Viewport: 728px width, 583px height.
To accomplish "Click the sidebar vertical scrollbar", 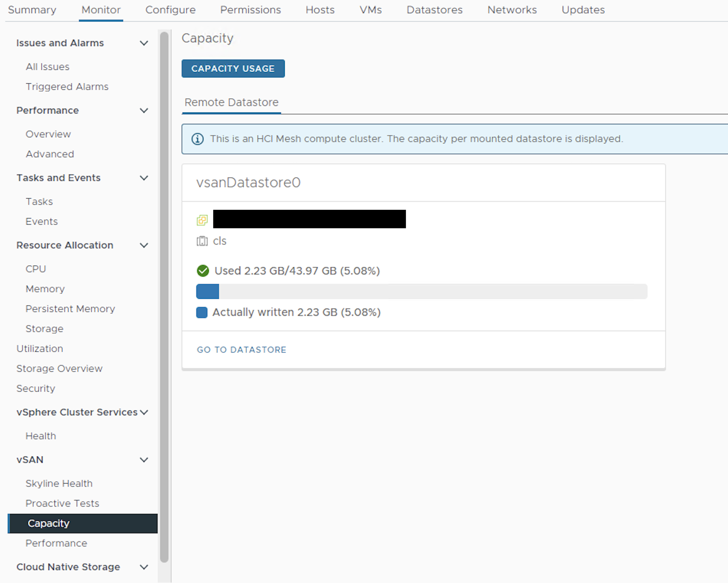I will click(164, 296).
